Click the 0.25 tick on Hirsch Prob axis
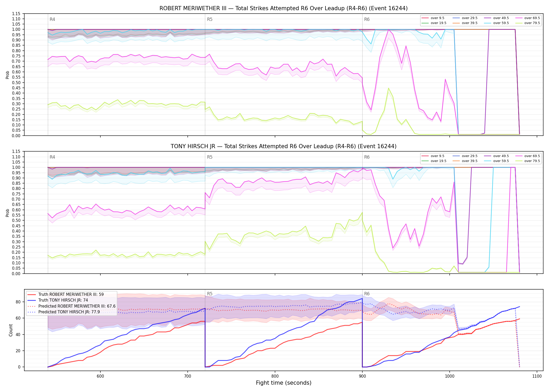Image resolution: width=549 pixels, height=392 pixels. (x=16, y=247)
